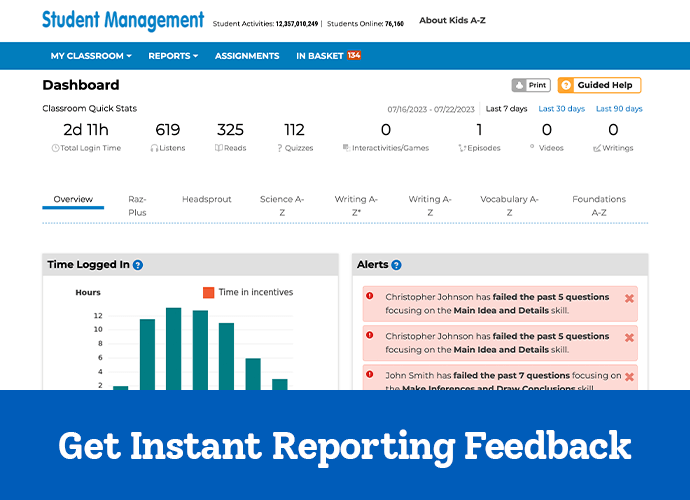The image size is (690, 500).
Task: Click the headphones icon next to Listens
Action: pos(154,148)
